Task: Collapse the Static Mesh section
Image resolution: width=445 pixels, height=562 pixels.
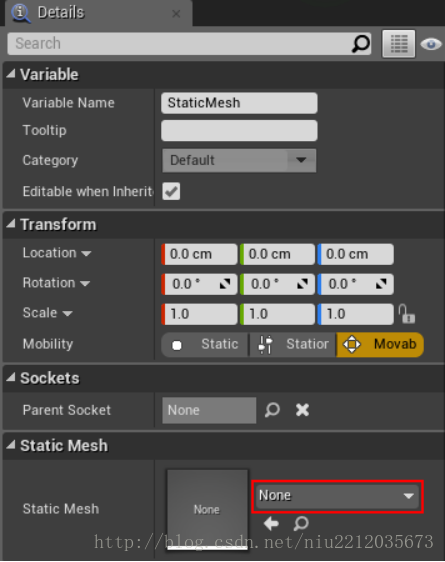Action: click(x=11, y=445)
